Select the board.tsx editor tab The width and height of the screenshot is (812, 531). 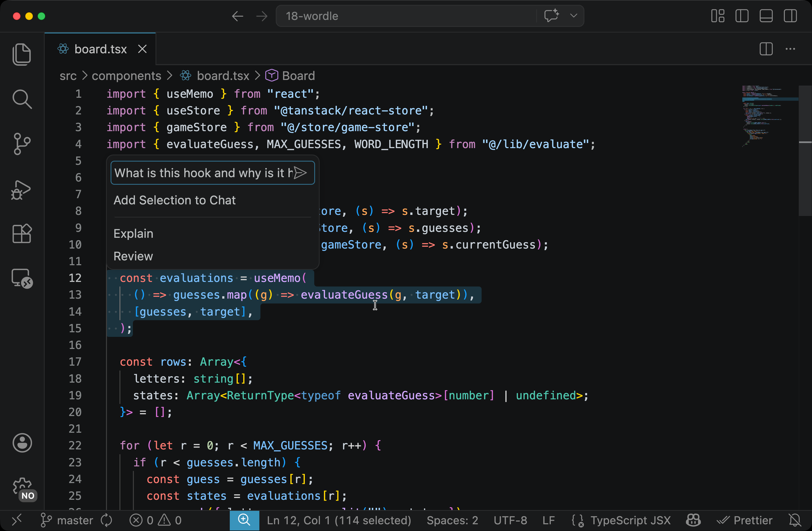(x=100, y=49)
